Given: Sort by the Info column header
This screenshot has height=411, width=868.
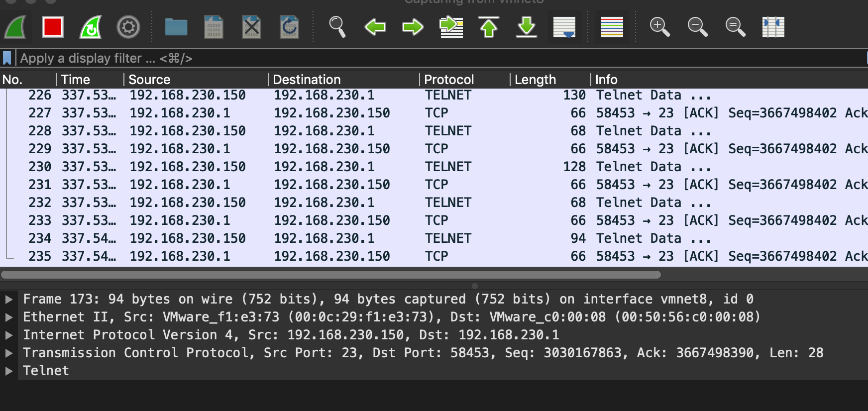Looking at the screenshot, I should (x=730, y=80).
